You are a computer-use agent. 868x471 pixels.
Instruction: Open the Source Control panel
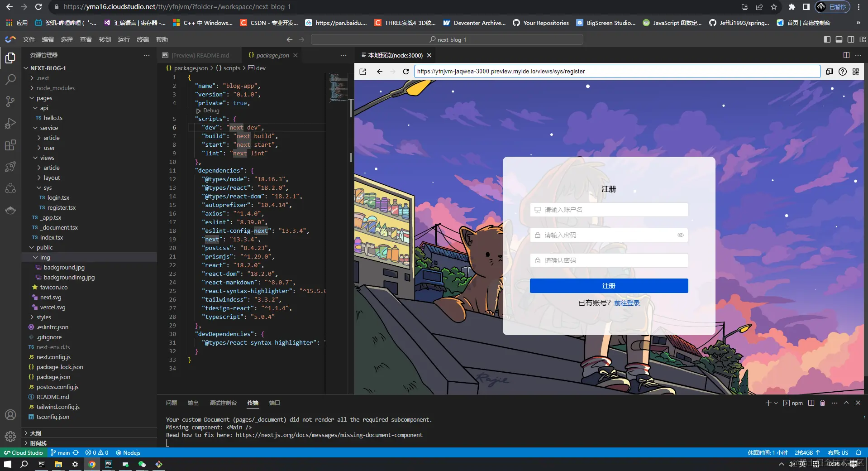pyautogui.click(x=10, y=101)
